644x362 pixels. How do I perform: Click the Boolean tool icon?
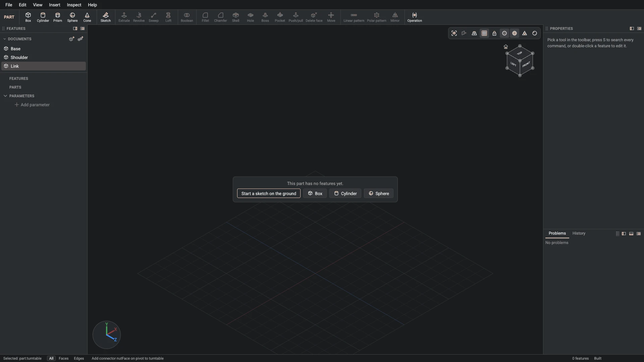pos(187,17)
